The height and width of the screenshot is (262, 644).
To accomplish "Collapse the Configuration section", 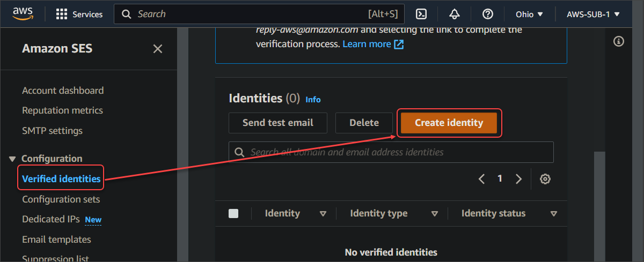I will 12,159.
